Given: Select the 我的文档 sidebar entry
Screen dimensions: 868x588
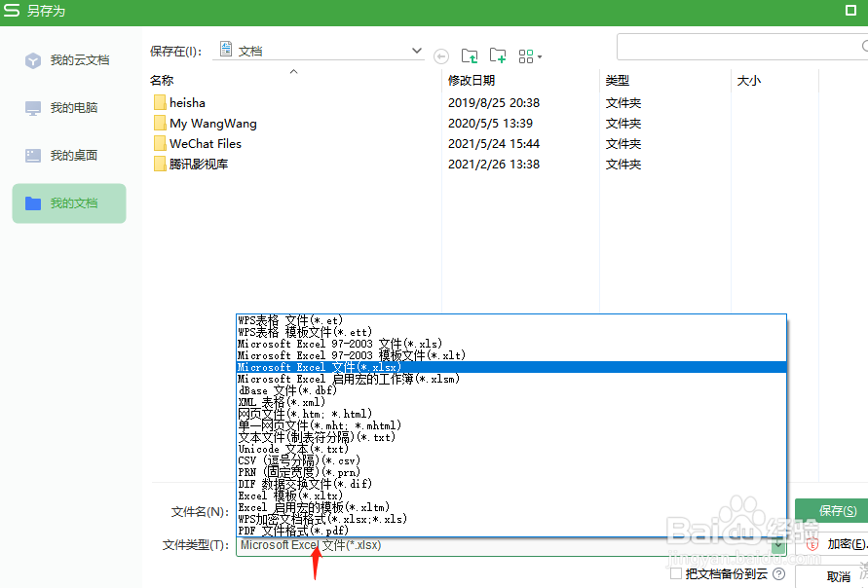Looking at the screenshot, I should 68,202.
